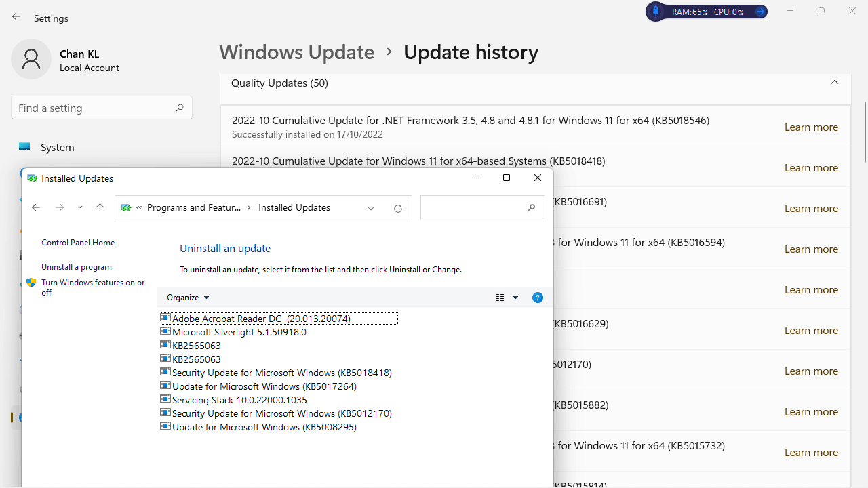Go up one level in Installed Updates
The width and height of the screenshot is (868, 488).
100,208
